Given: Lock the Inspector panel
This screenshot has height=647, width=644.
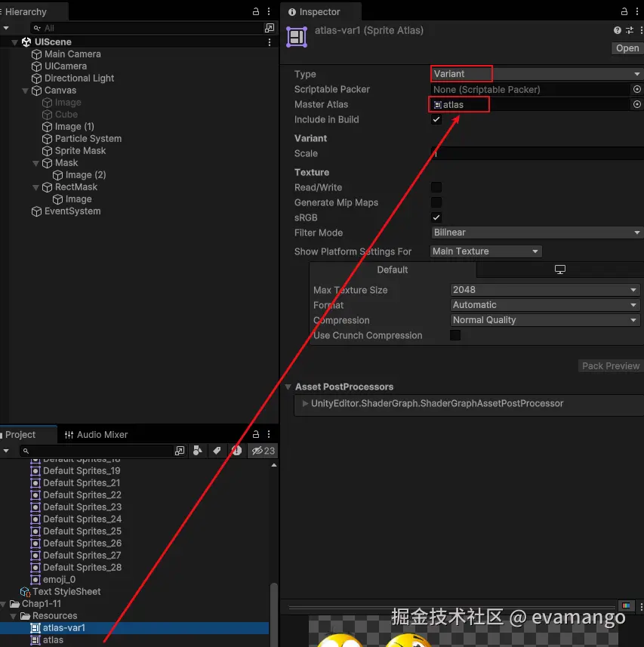Looking at the screenshot, I should (x=624, y=11).
